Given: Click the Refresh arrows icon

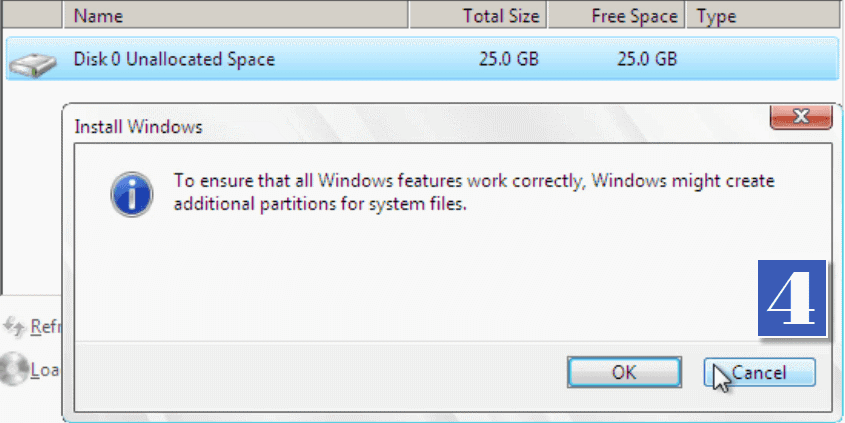Looking at the screenshot, I should (13, 326).
